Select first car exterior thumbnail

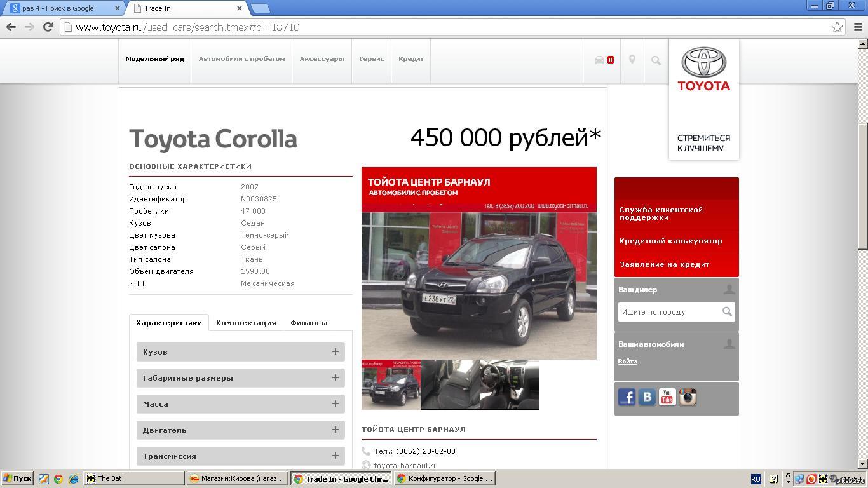click(x=391, y=384)
